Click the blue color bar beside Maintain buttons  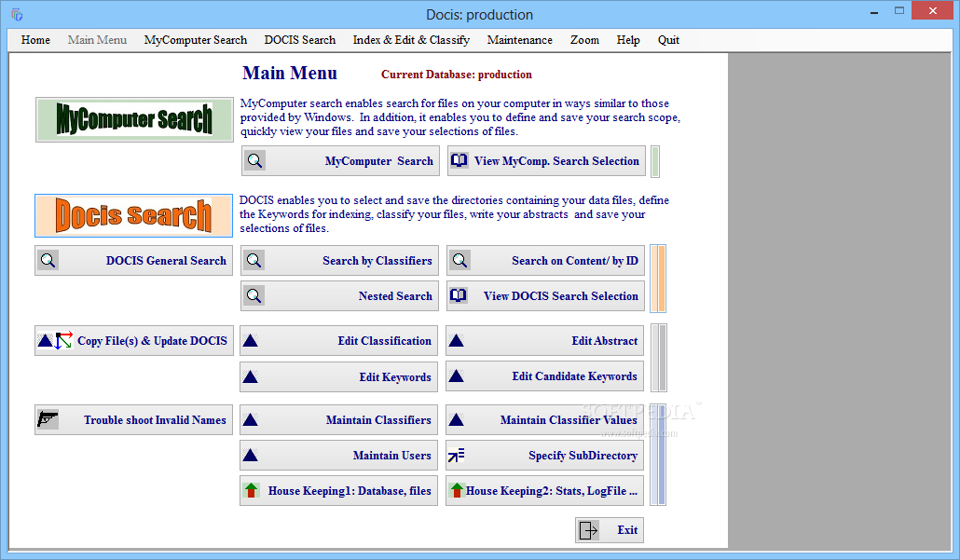click(x=658, y=455)
